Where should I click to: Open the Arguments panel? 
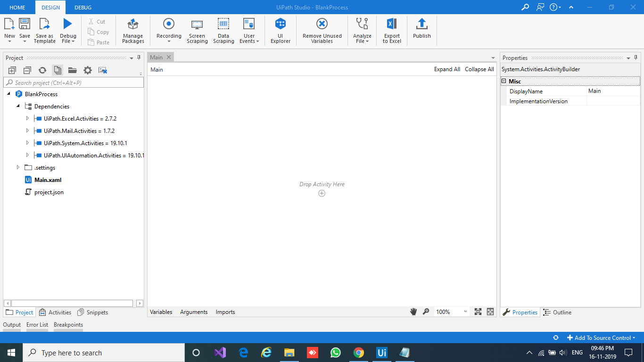click(x=194, y=312)
